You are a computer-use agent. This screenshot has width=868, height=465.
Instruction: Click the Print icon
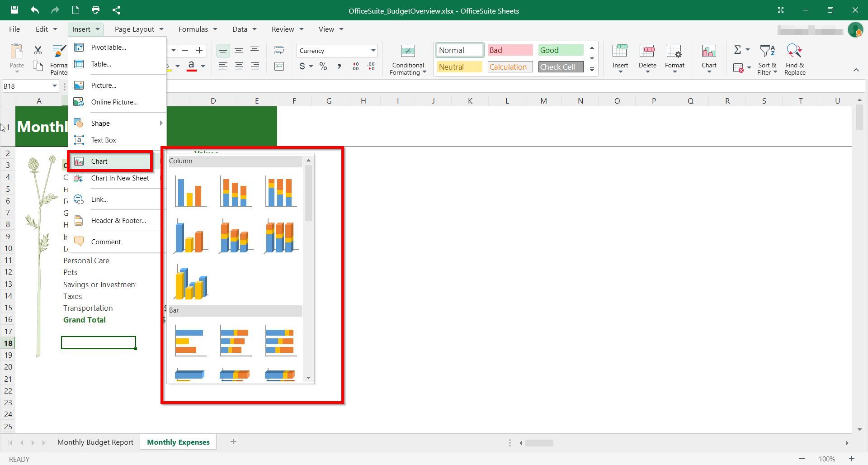(96, 10)
